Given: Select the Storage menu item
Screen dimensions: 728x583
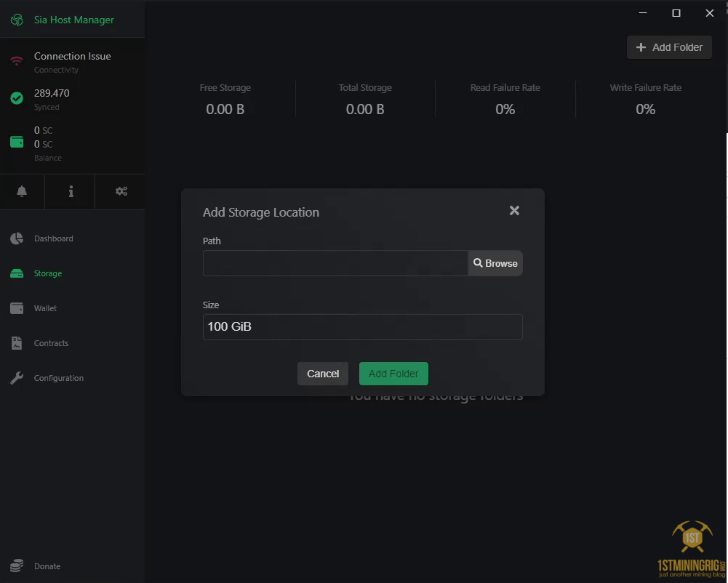Looking at the screenshot, I should click(x=48, y=273).
